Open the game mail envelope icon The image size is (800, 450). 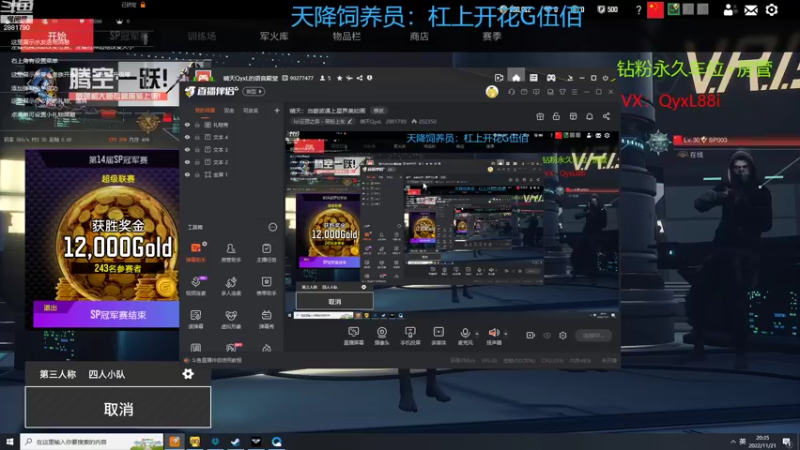[751, 10]
